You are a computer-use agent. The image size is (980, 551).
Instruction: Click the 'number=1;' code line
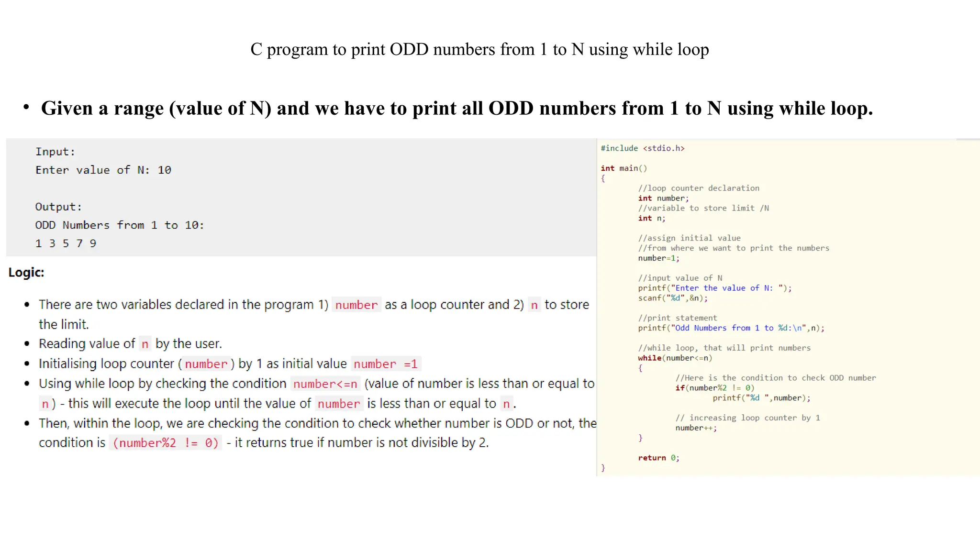tap(658, 258)
